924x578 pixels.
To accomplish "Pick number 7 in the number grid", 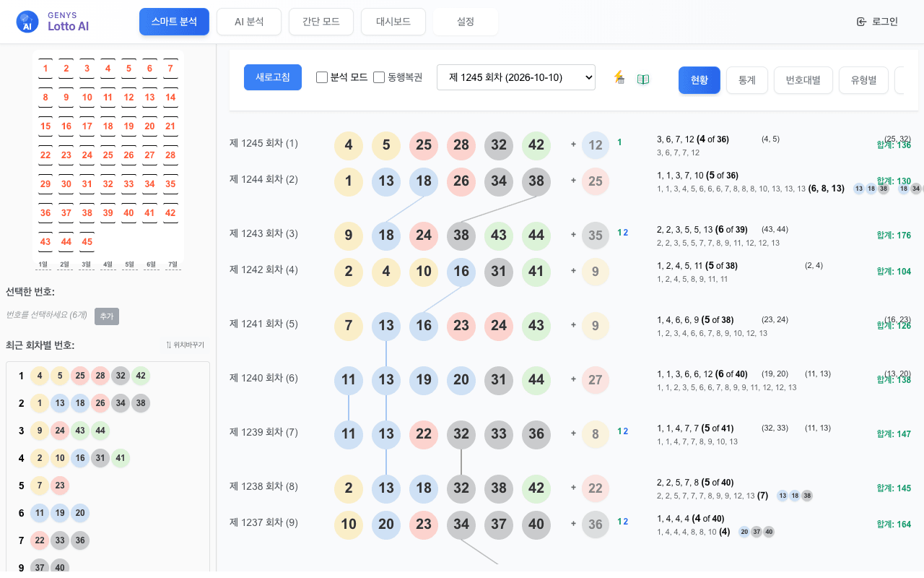I will pos(170,69).
